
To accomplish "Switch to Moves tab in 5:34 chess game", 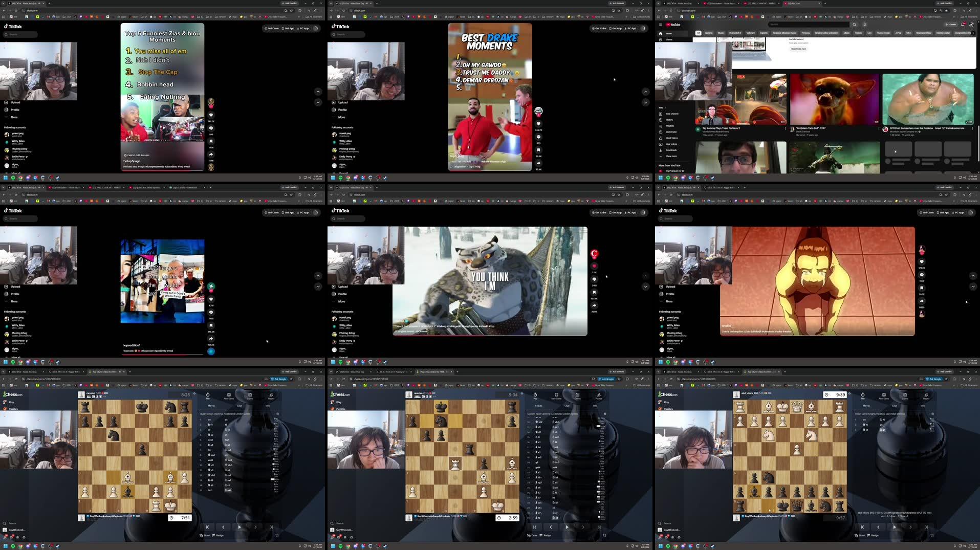I will (538, 406).
